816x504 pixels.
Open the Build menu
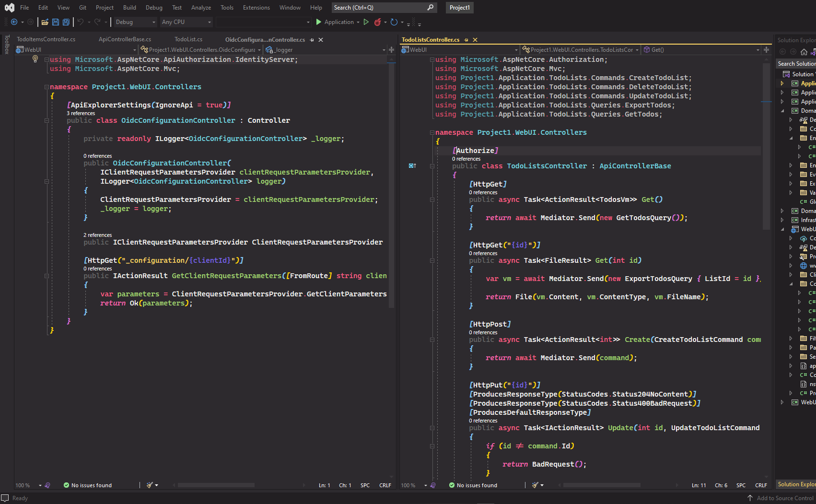pyautogui.click(x=129, y=8)
